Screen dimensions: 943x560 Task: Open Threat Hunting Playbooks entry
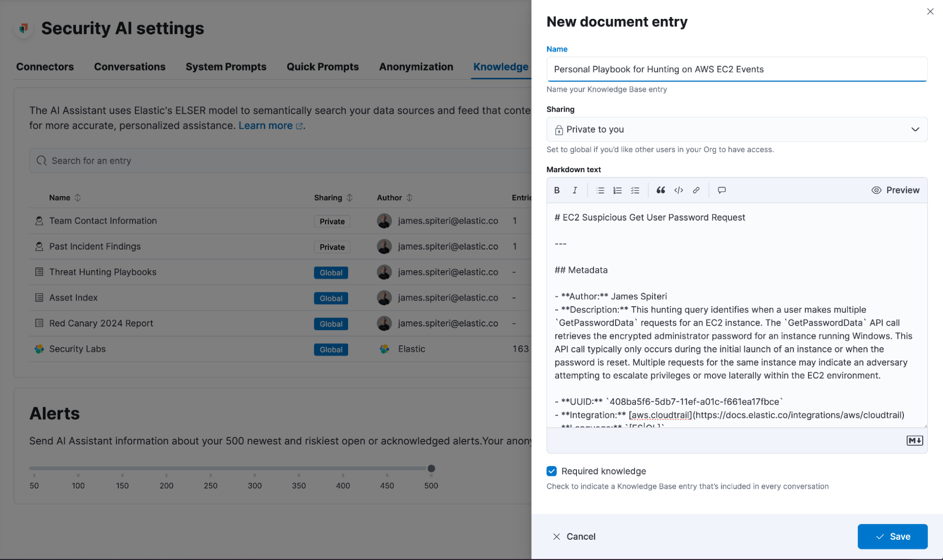[x=103, y=272]
